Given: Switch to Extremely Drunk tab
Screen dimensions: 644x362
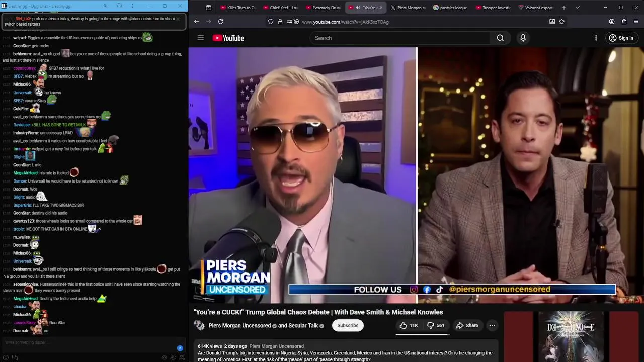Looking at the screenshot, I should point(324,8).
